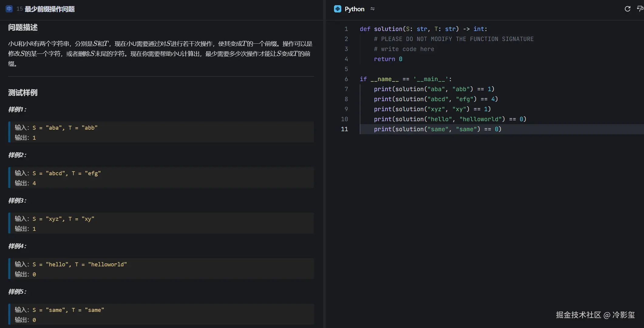Click the 问题描述 heading
644x328 pixels.
tap(23, 27)
